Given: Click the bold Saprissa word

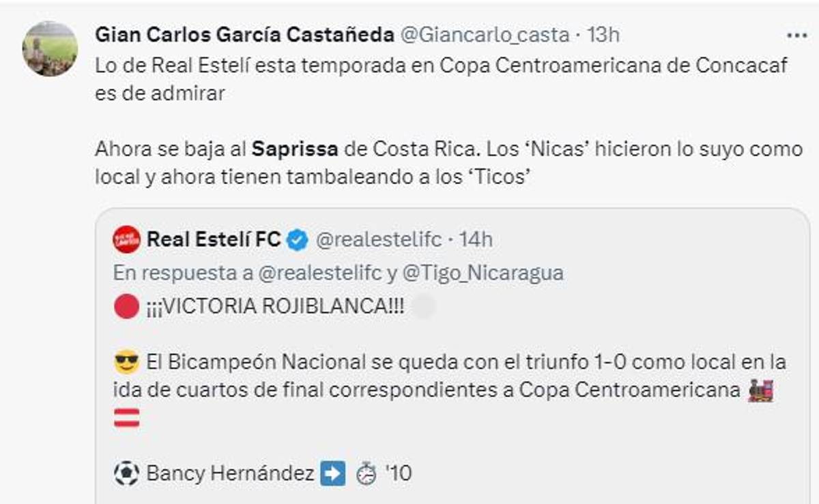Looking at the screenshot, I should click(x=295, y=148).
